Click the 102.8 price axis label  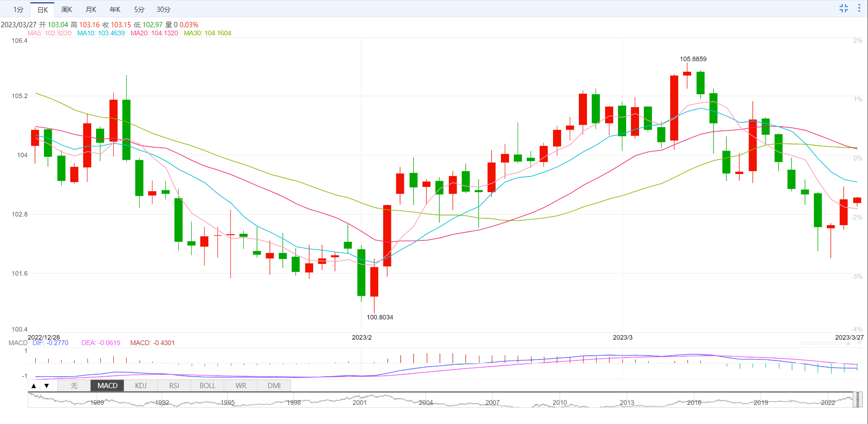pos(20,214)
